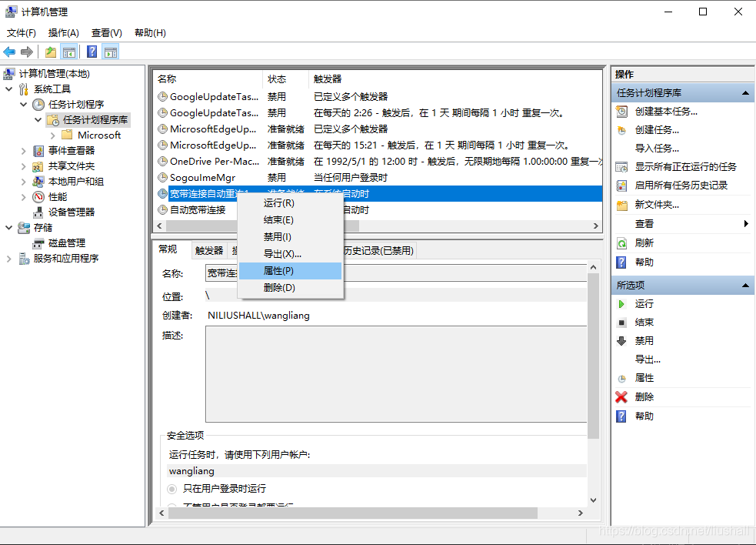Click 导出... in the 所选项 actions
The height and width of the screenshot is (545, 756).
pyautogui.click(x=648, y=359)
